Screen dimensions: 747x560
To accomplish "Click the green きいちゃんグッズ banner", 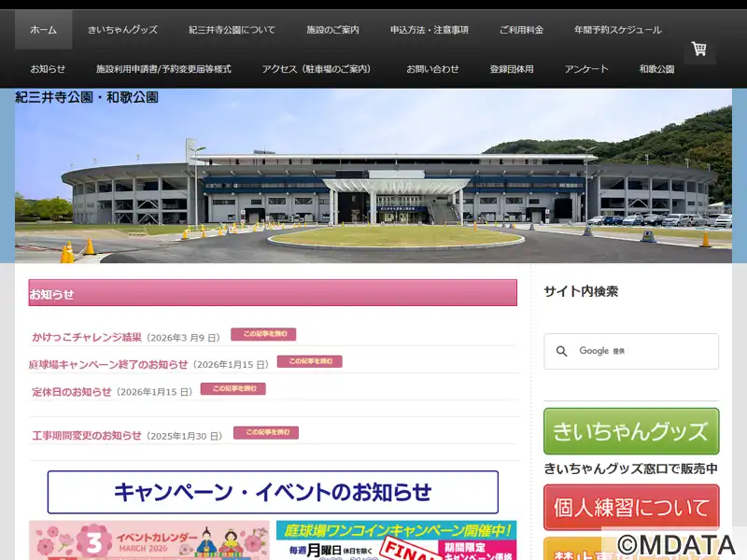I will click(x=631, y=431).
